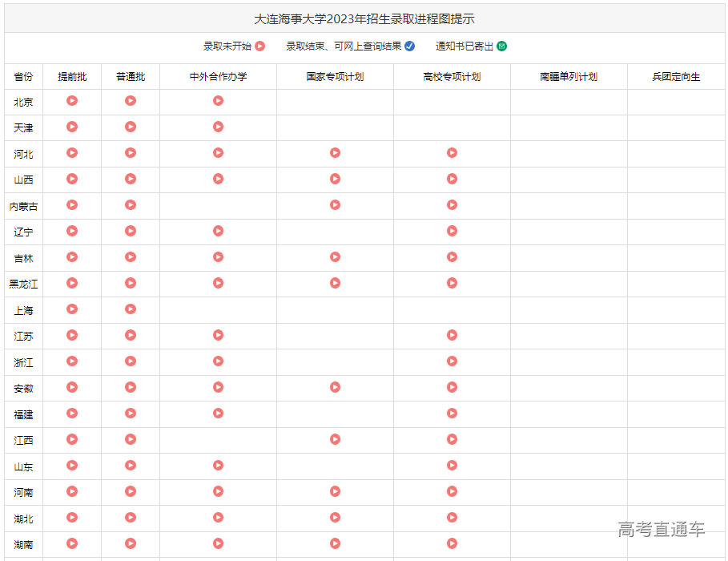The height and width of the screenshot is (561, 728).
Task: Click the 河北 国家专项计划 status icon
Action: (x=335, y=152)
